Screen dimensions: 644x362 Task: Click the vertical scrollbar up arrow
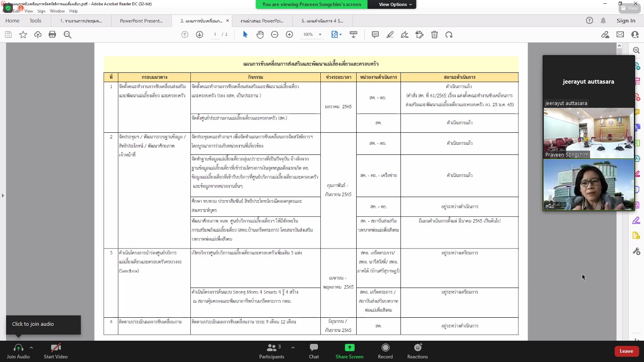tap(619, 46)
